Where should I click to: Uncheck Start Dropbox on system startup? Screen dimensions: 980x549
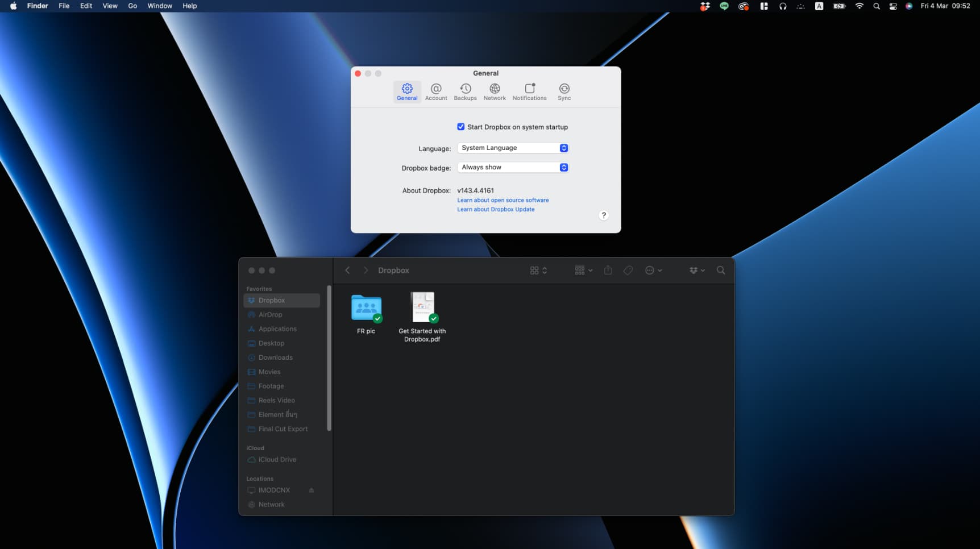[461, 127]
